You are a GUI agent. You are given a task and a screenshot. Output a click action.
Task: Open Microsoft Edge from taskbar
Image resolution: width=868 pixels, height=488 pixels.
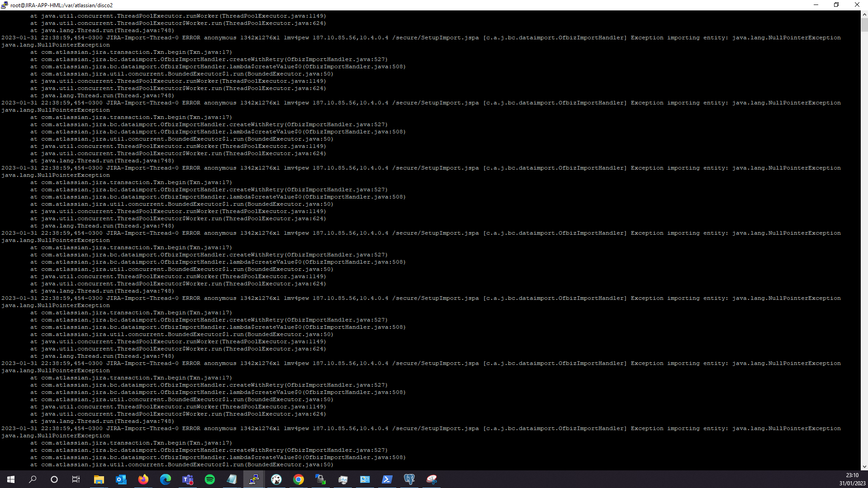pos(166,479)
